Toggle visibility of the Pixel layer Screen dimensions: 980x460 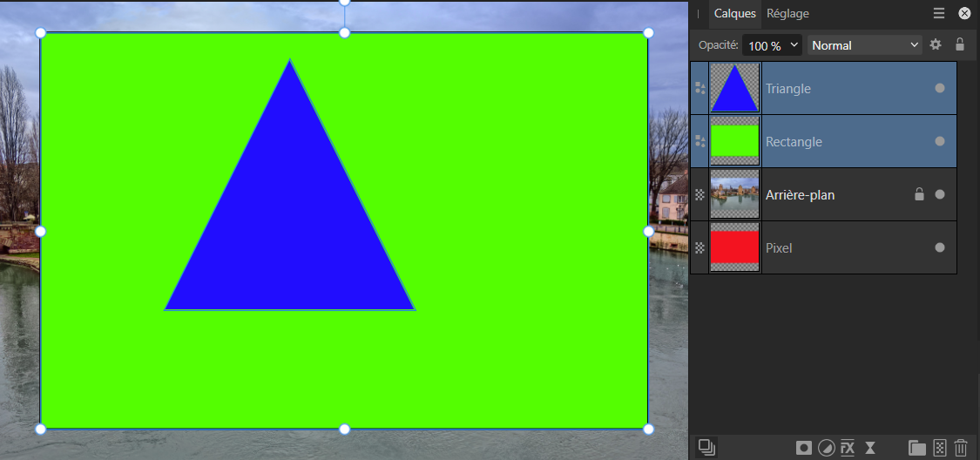(939, 247)
